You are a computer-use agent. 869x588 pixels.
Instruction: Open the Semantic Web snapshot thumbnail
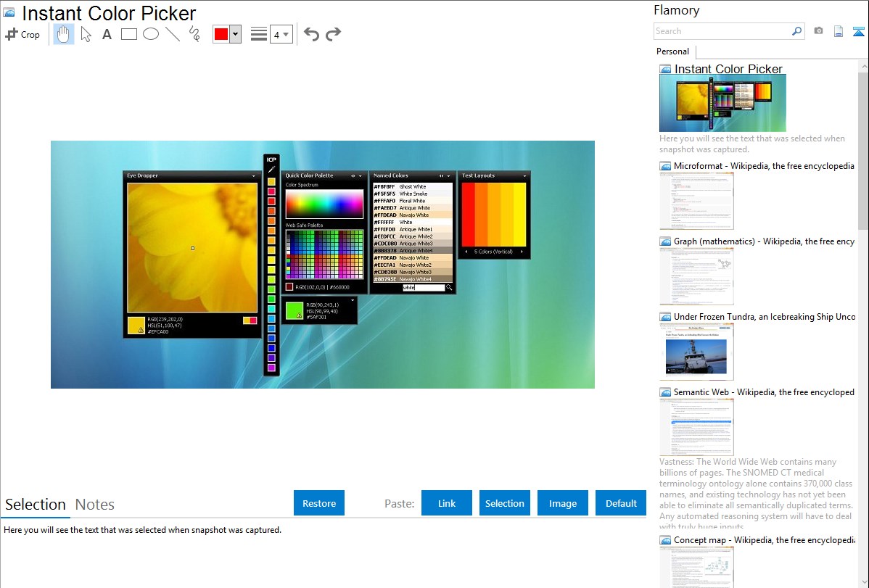click(x=696, y=427)
